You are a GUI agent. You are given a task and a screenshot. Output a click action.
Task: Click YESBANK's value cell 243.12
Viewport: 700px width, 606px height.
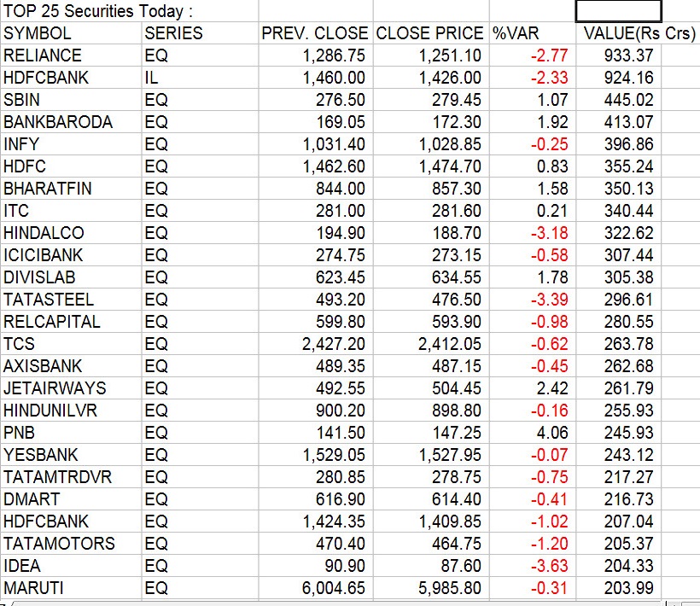tap(629, 455)
